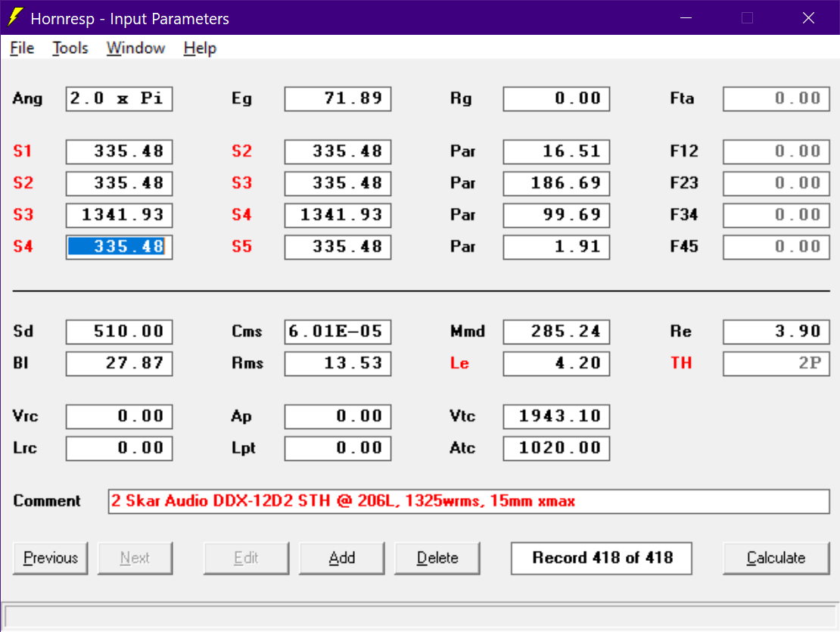Select the Lrc input field
This screenshot has width=840, height=632.
(119, 448)
